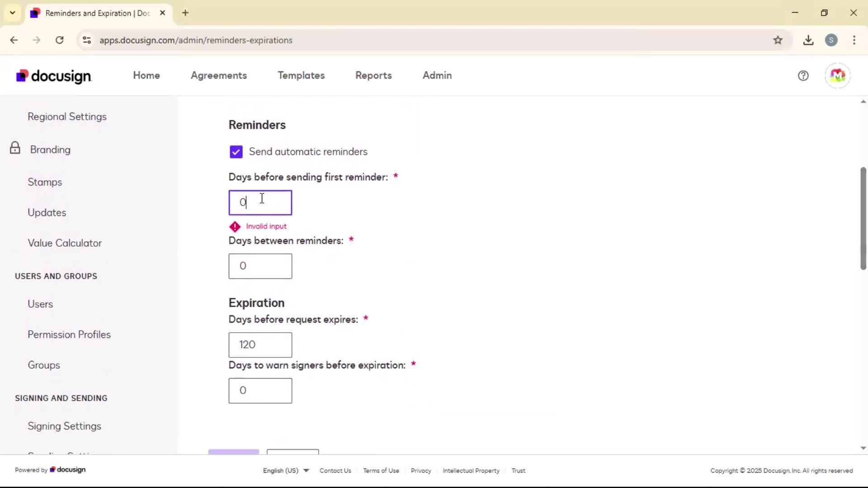The image size is (868, 488).
Task: Open the Admin menu
Action: coord(437,75)
